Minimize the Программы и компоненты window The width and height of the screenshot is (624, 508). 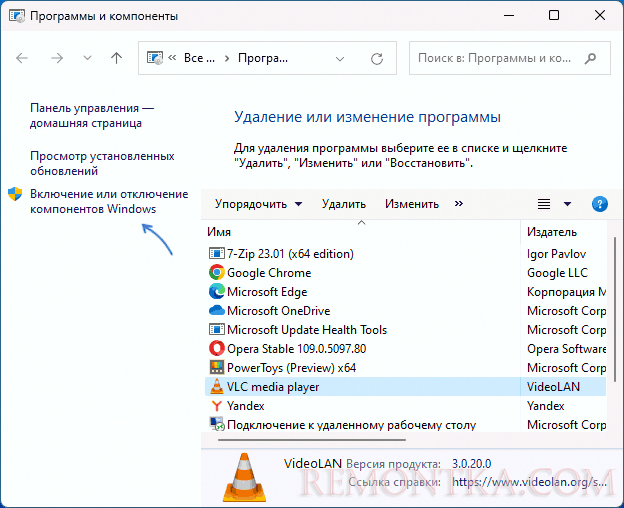pos(509,16)
